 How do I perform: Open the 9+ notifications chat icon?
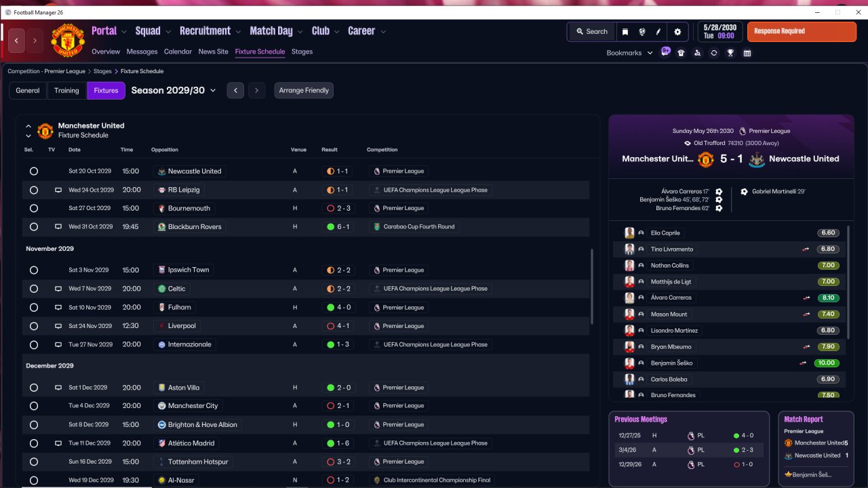pos(665,52)
